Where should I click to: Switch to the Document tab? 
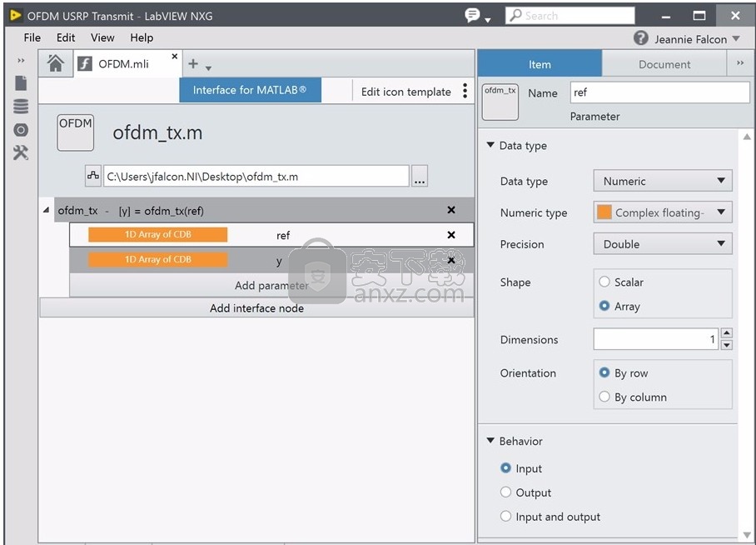664,63
